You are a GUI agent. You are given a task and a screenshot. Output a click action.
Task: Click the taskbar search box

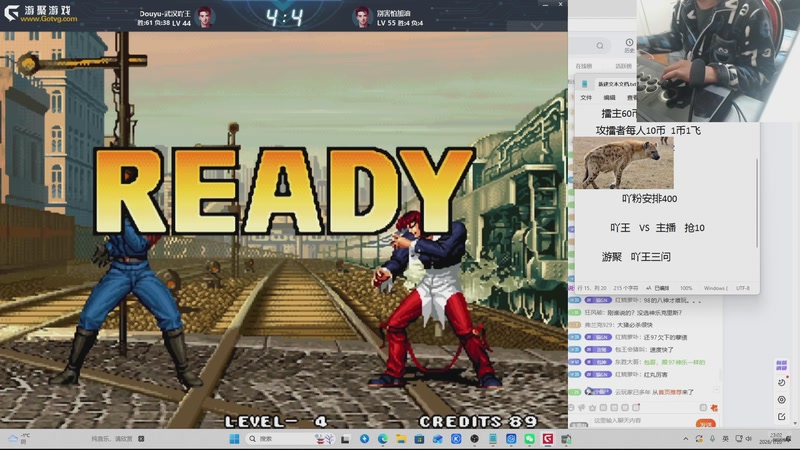[x=291, y=439]
